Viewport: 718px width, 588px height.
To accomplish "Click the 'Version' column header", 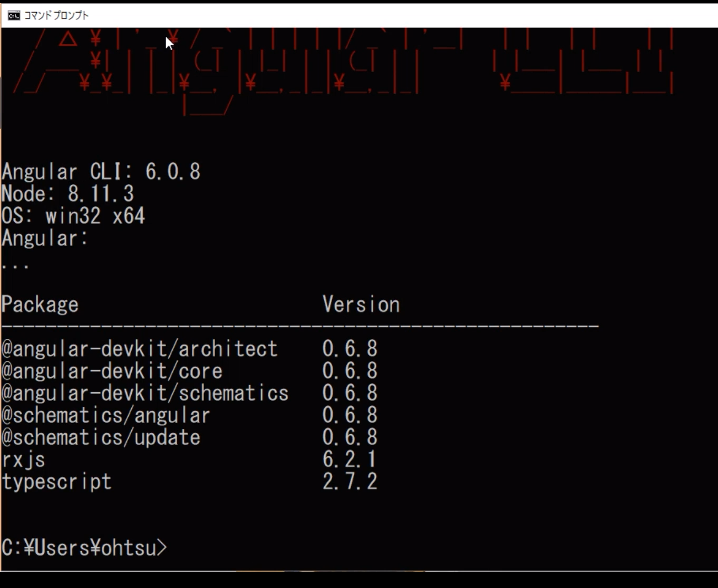I will 361,305.
